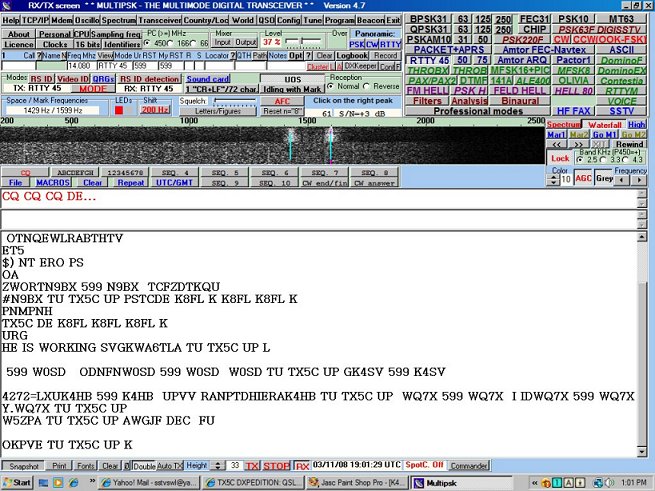The width and height of the screenshot is (655, 491).
Task: Click the Freq Mhz input field
Action: (81, 66)
